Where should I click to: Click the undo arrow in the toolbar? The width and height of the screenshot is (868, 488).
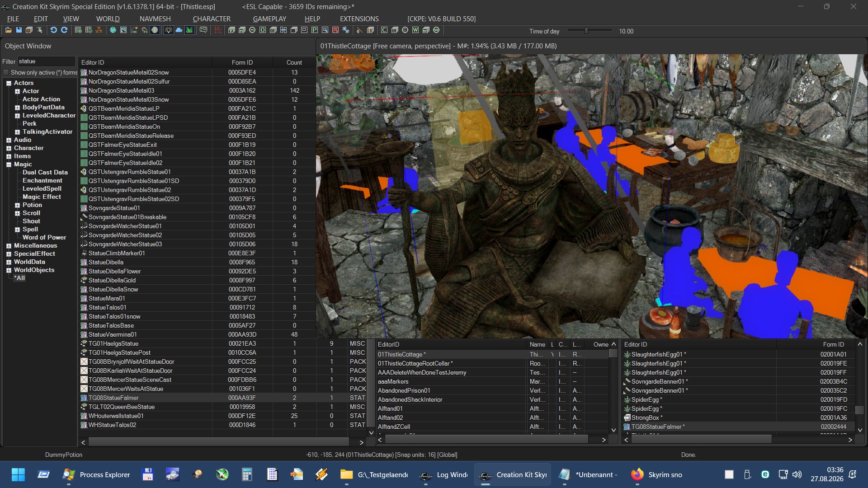click(x=53, y=30)
